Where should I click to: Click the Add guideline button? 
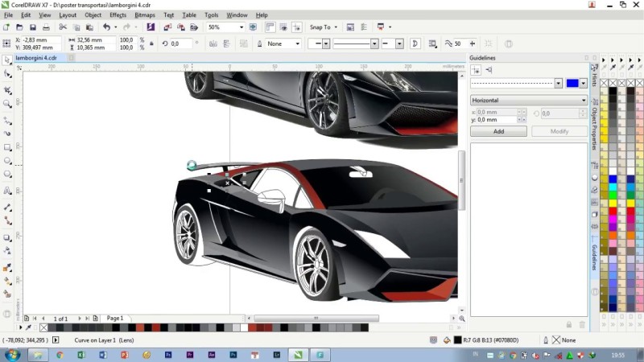tap(498, 131)
